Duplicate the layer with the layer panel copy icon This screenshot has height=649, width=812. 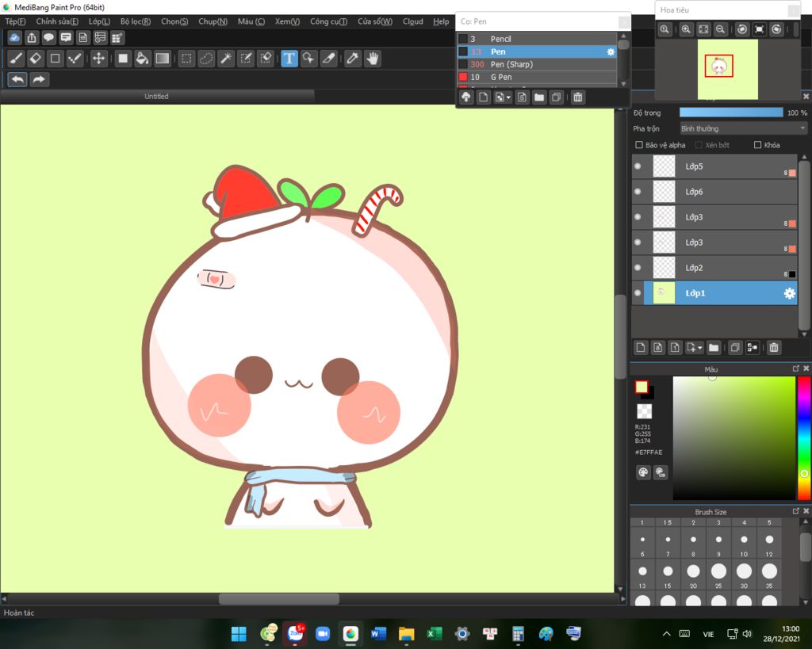735,348
